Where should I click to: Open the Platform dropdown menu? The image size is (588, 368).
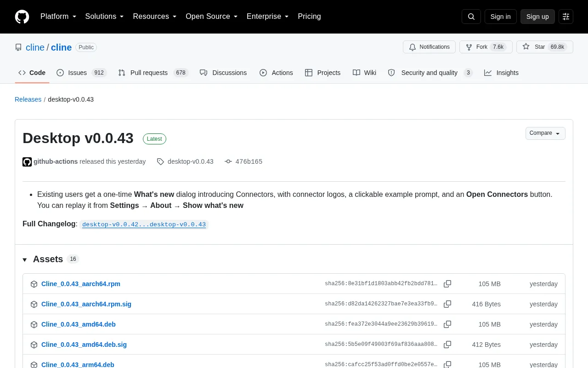58,17
